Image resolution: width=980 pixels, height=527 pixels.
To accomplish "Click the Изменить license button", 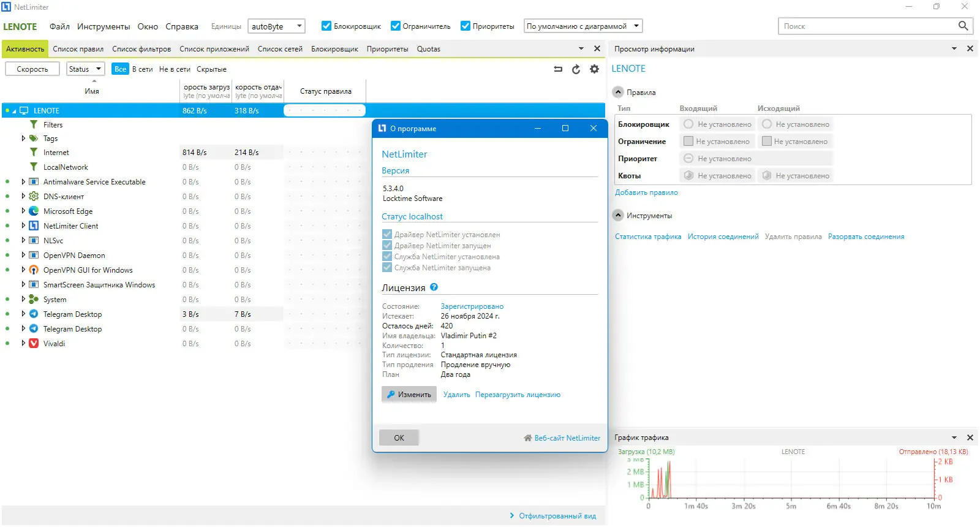I will [x=409, y=394].
